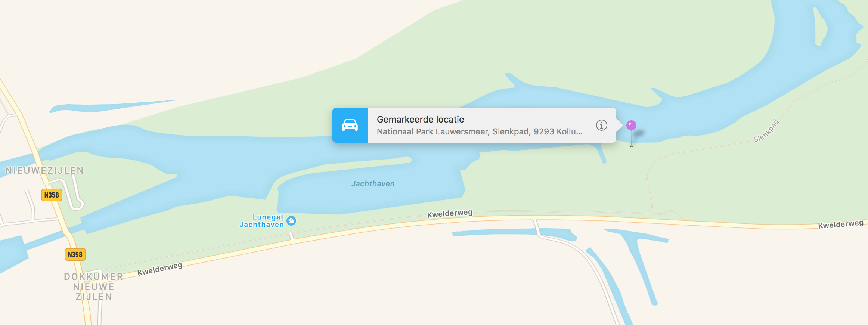Screen dimensions: 868x325
Task: Click the Kwelderweg label at right edge
Action: [x=841, y=224]
